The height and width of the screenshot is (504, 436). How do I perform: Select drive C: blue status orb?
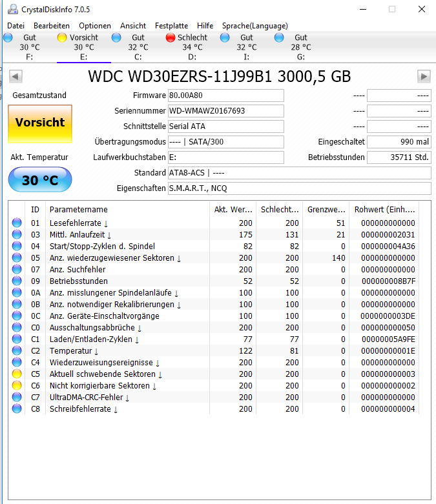pos(116,37)
